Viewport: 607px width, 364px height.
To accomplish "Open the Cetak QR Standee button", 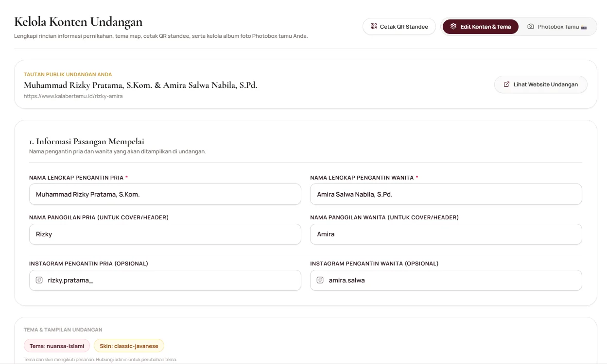I will pyautogui.click(x=399, y=27).
